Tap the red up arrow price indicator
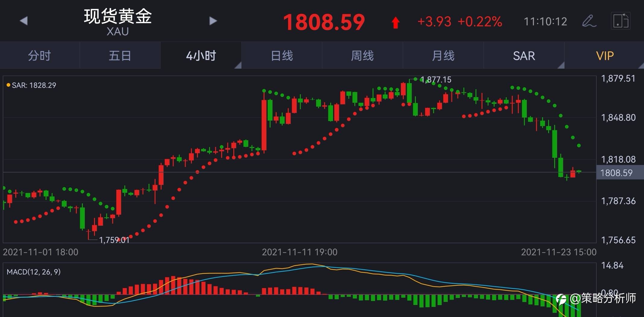The image size is (644, 317). click(395, 23)
